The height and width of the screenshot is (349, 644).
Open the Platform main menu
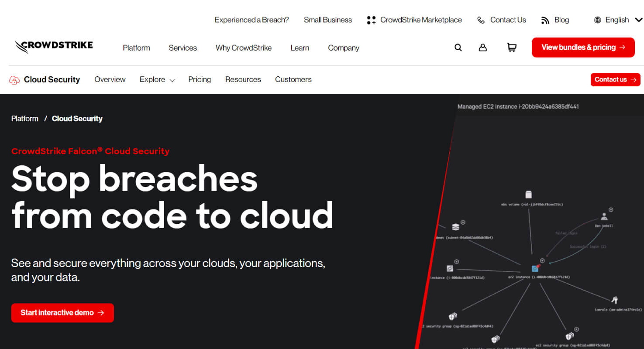136,48
